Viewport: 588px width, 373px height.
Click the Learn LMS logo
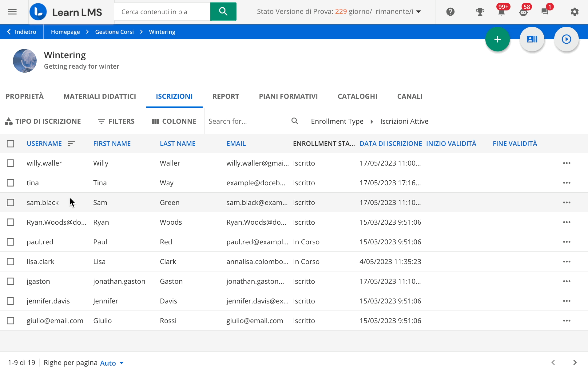tap(66, 12)
